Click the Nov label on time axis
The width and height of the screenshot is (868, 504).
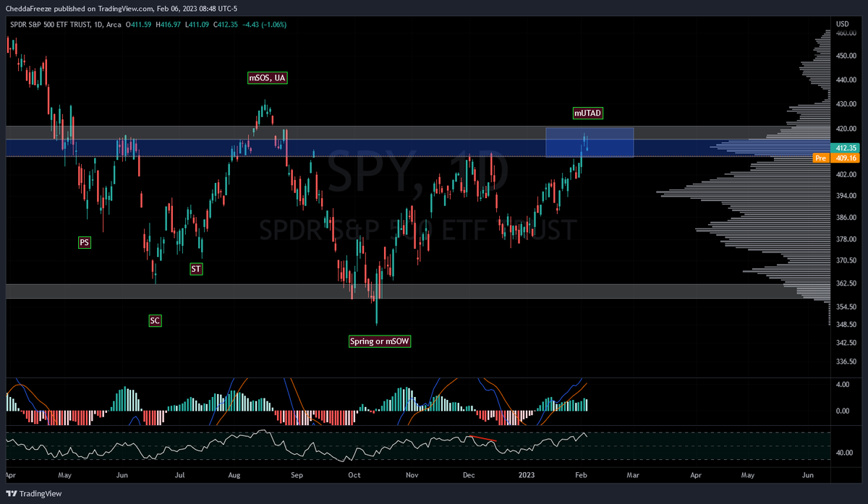(x=412, y=476)
